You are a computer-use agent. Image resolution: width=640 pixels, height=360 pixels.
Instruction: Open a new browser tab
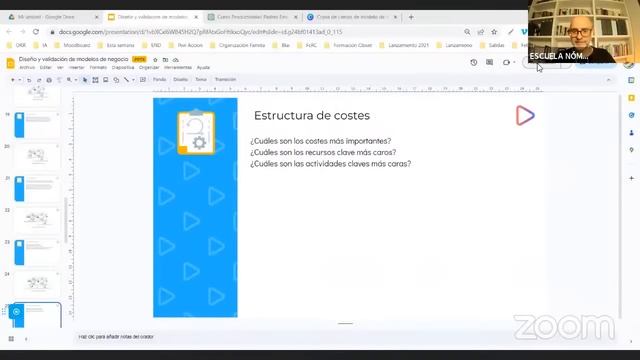coord(411,17)
